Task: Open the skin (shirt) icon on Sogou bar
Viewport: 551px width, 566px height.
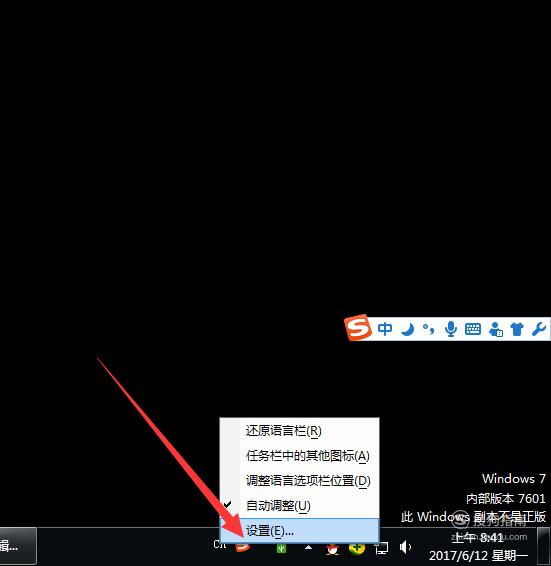Action: (517, 329)
